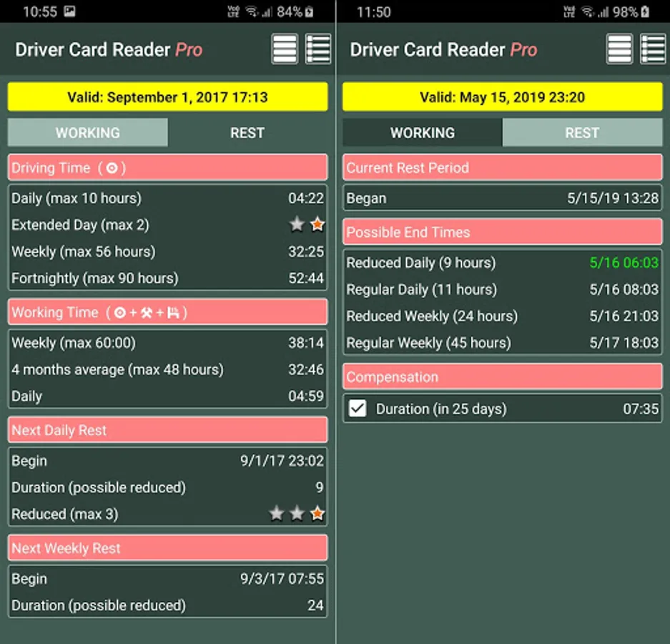This screenshot has height=644, width=670.
Task: Select WORKING tab in left screen
Action: (x=88, y=132)
